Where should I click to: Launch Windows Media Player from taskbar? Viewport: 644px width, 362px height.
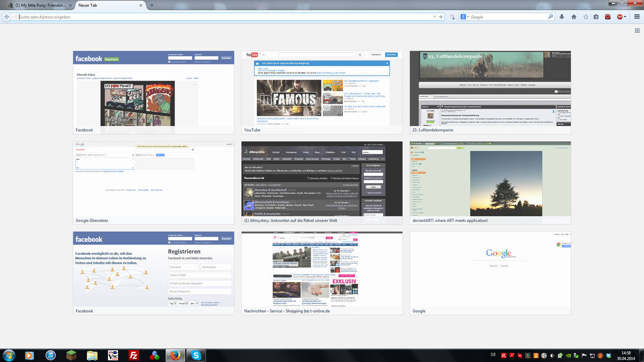pos(28,355)
